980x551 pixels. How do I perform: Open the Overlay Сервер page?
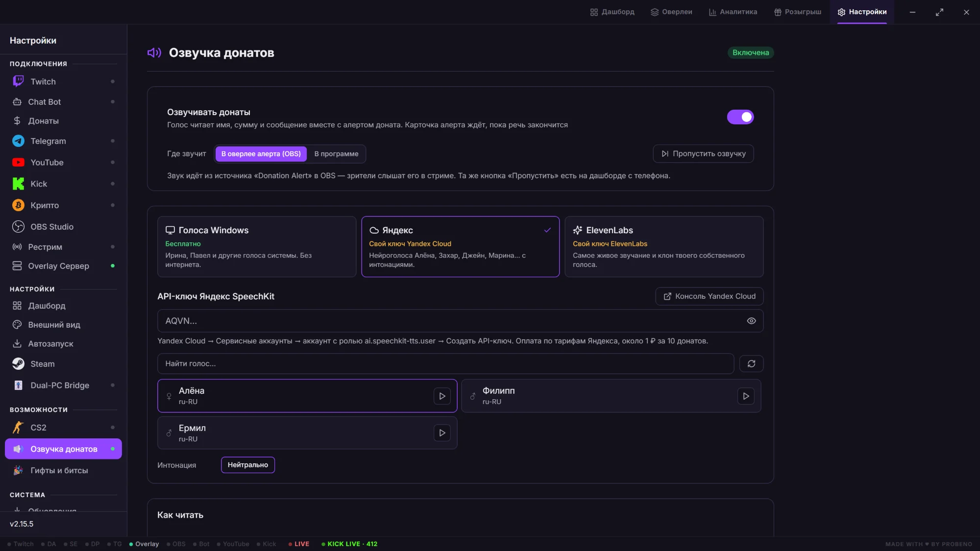click(63, 266)
